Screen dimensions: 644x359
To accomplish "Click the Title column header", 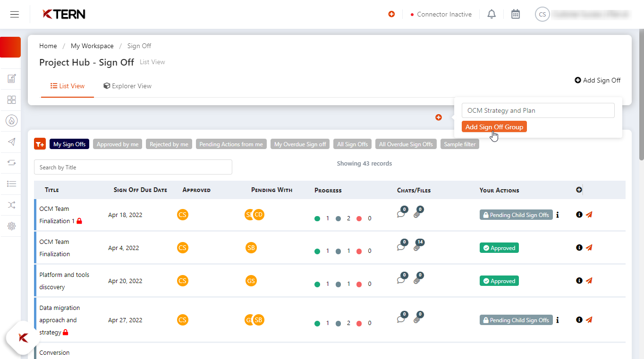I will point(52,190).
